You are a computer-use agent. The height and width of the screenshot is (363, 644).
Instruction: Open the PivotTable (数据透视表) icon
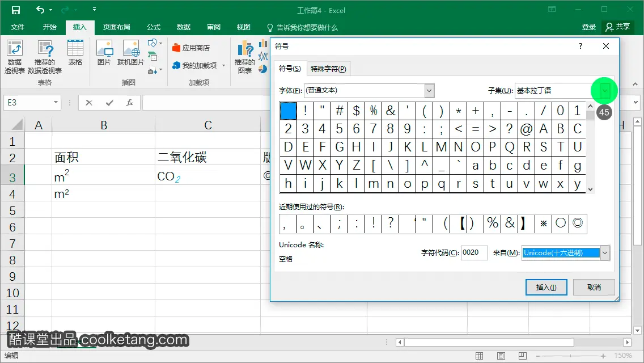pyautogui.click(x=14, y=57)
